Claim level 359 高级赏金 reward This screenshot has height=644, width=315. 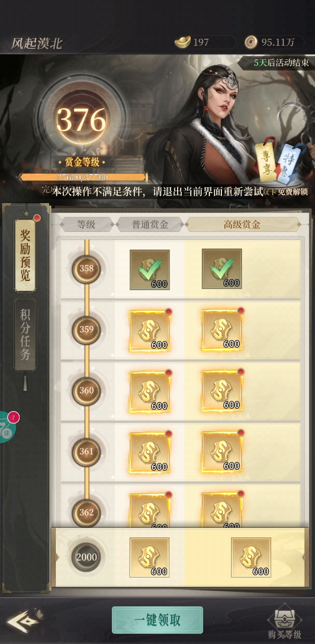(222, 331)
